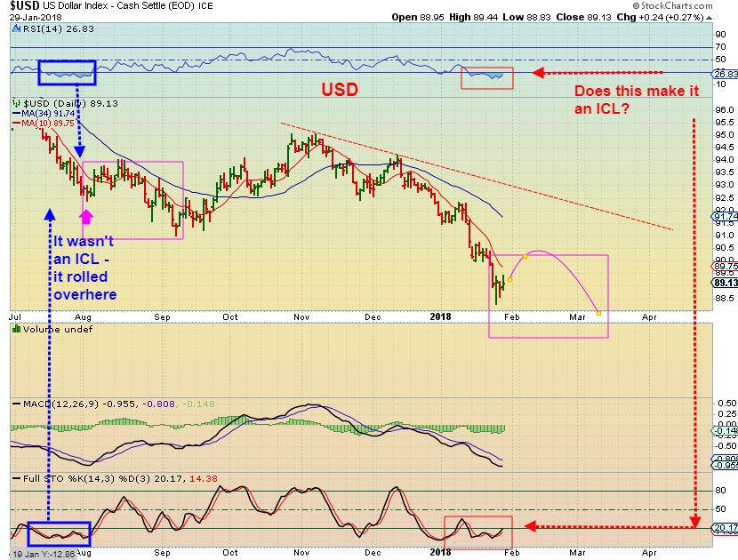Click the MA(10) 89.75 legend text
The height and width of the screenshot is (560, 738).
click(48, 123)
